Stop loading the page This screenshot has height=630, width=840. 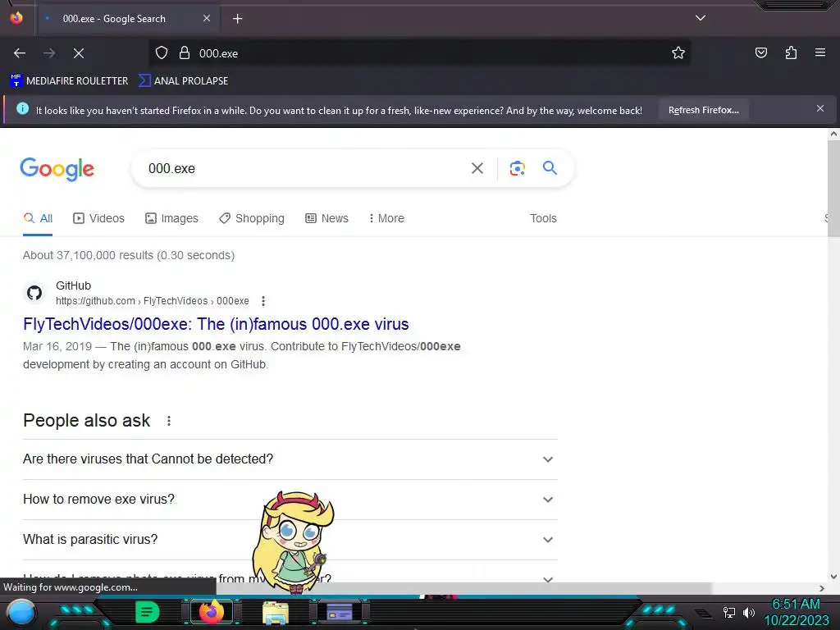point(78,53)
